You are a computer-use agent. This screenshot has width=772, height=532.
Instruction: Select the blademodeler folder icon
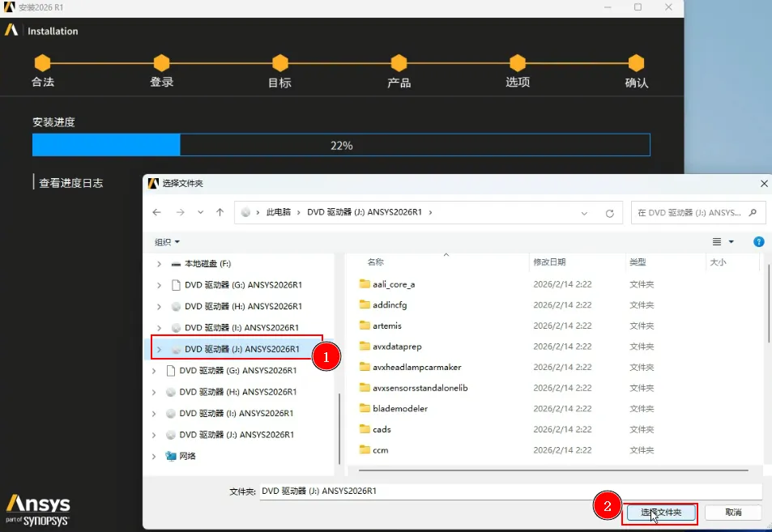click(x=365, y=407)
